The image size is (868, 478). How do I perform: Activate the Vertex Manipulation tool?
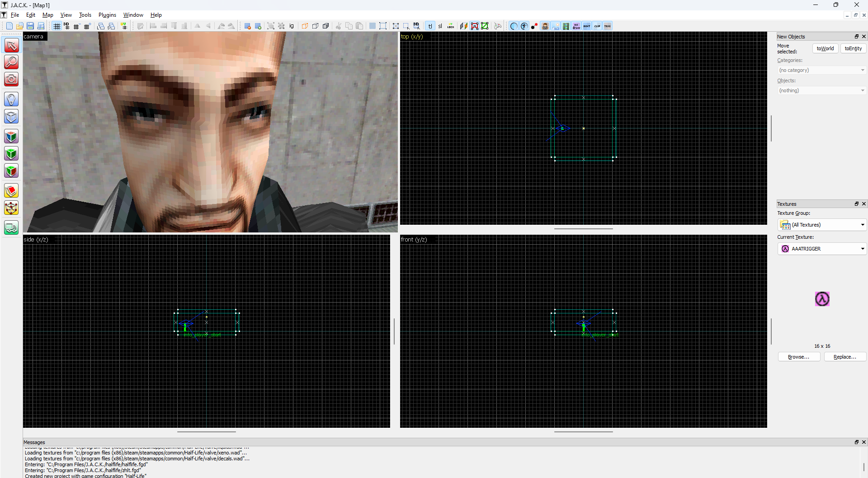11,208
